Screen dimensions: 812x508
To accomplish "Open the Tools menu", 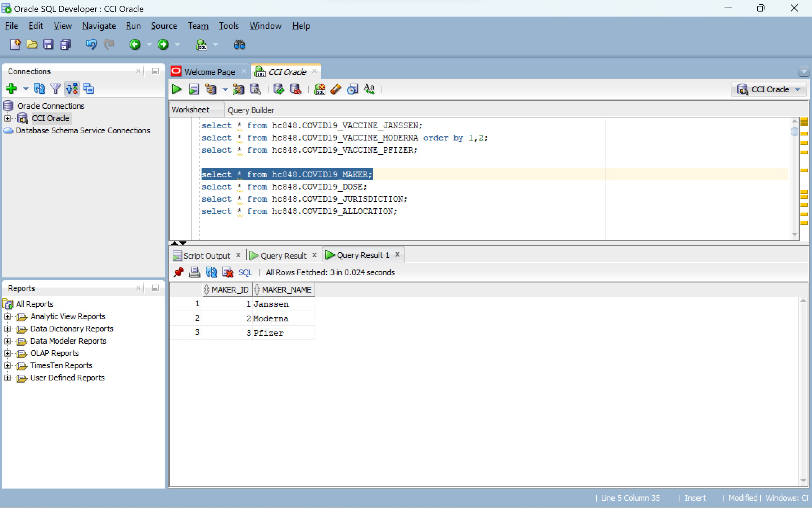I will (x=229, y=26).
